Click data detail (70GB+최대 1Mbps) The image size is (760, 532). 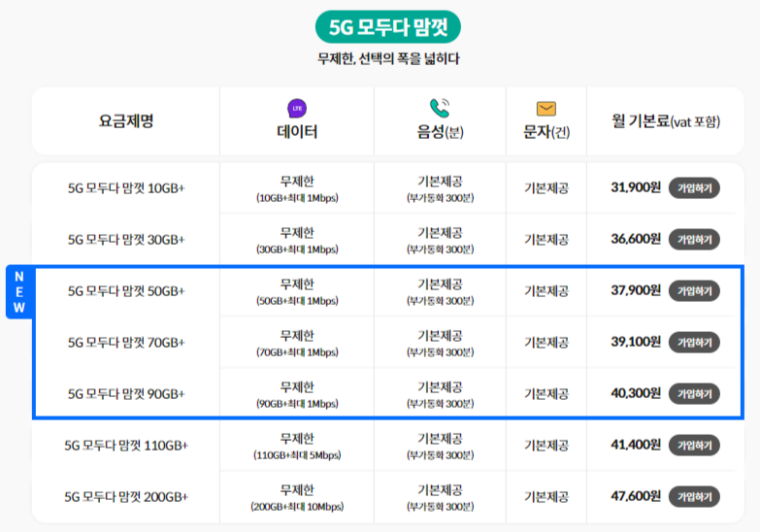coord(297,352)
